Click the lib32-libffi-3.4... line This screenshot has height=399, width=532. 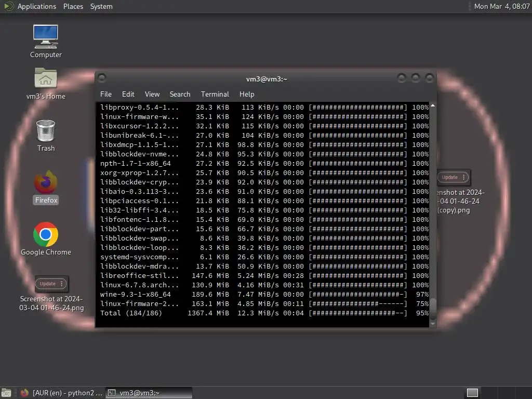click(x=264, y=210)
